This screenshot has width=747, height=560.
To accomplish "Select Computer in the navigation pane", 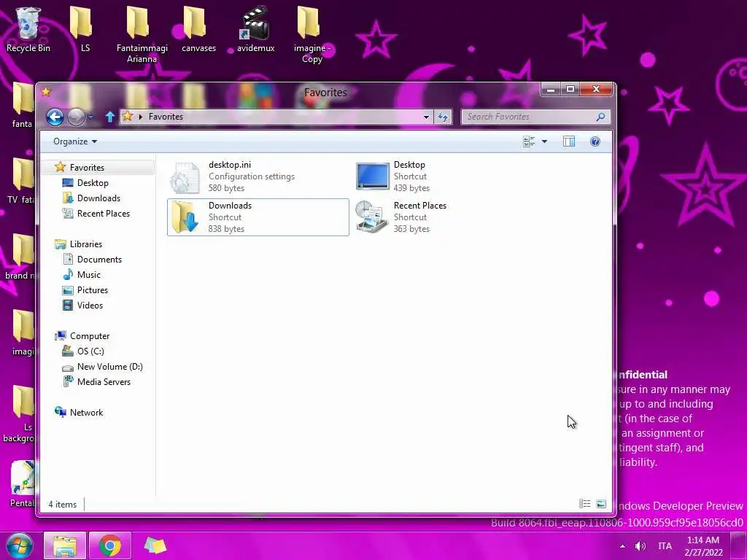I will point(90,335).
